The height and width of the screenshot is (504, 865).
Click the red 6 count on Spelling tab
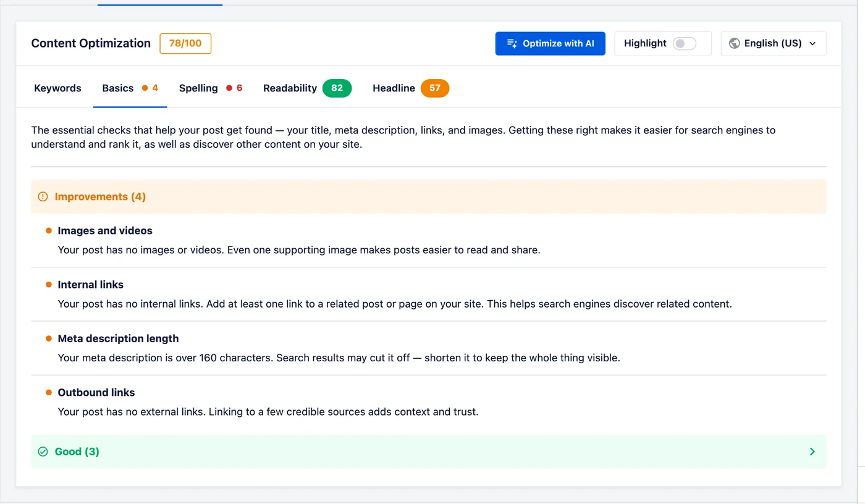click(239, 88)
